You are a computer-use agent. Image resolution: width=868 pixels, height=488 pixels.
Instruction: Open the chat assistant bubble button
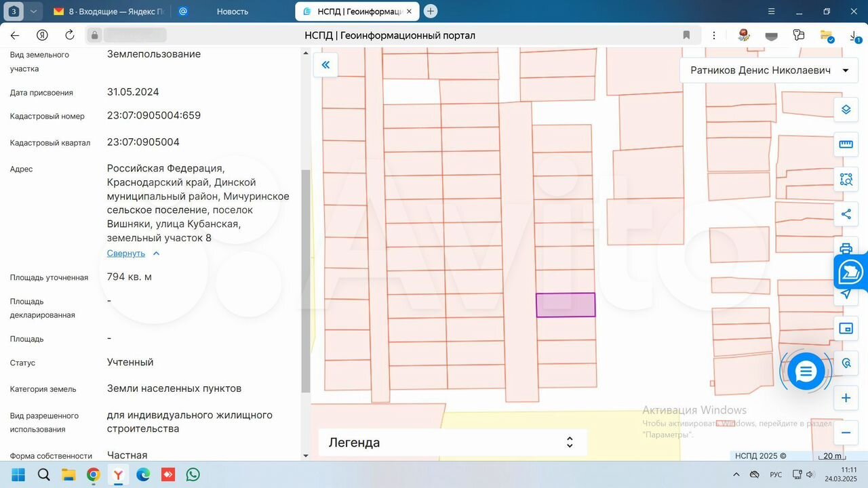[806, 371]
